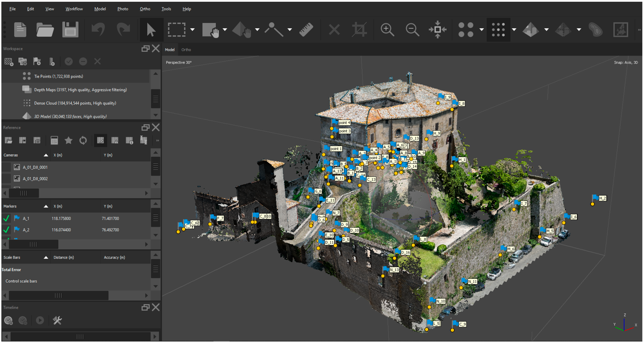Click the Timeline horizontal scrollbar handle
Screen dimensions: 644x344
click(80, 337)
